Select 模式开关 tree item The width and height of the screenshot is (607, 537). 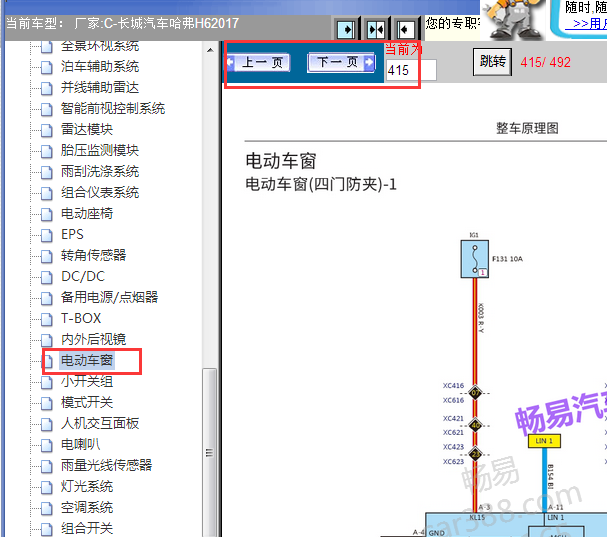[x=87, y=402]
